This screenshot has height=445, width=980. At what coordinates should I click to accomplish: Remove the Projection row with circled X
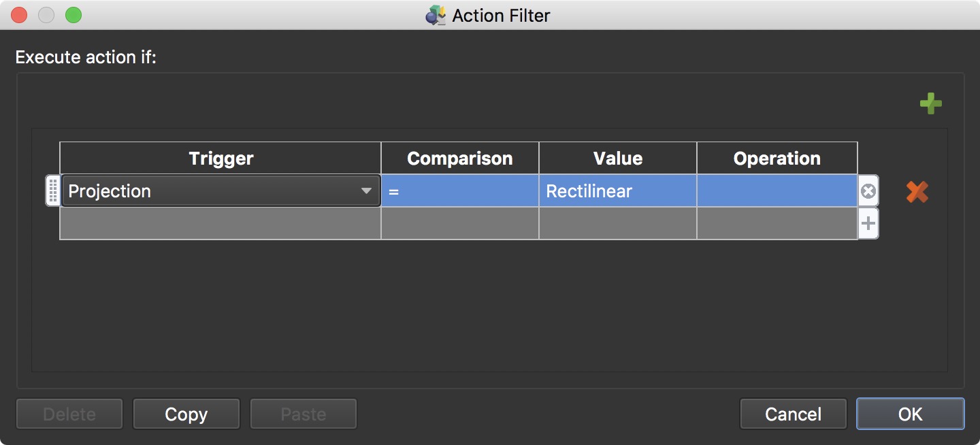868,192
